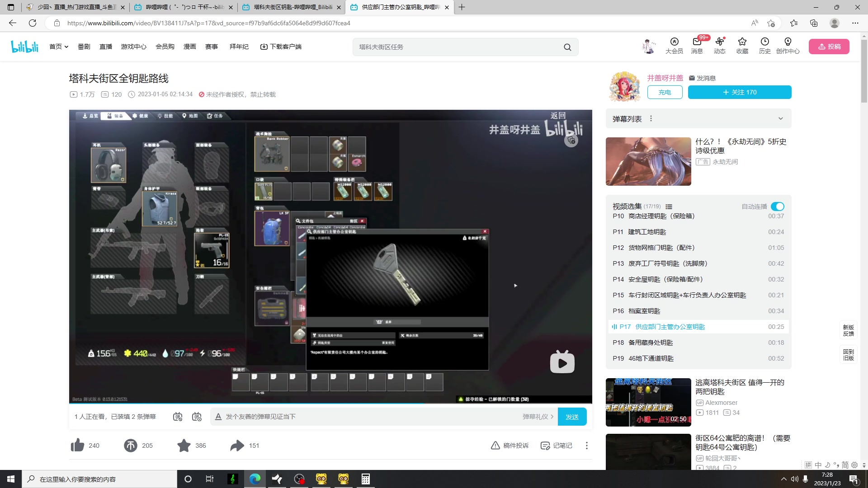Screen dimensions: 868x488
Task: Open danmaku settings icon beside input
Action: (197, 417)
